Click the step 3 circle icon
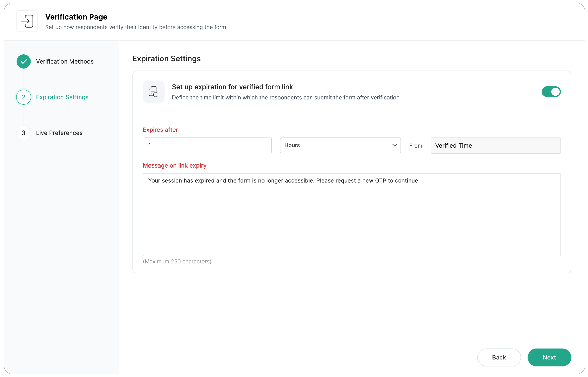Viewport: 588px width, 377px height. [x=24, y=133]
